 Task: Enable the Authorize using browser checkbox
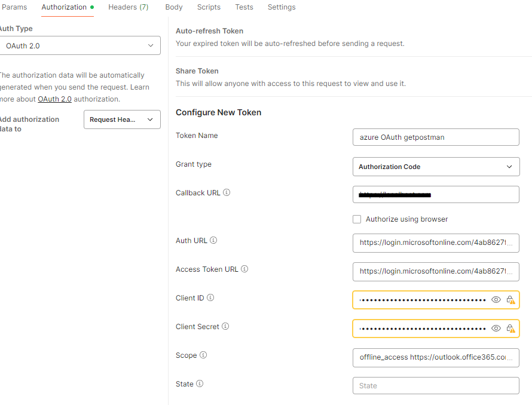[x=357, y=219]
